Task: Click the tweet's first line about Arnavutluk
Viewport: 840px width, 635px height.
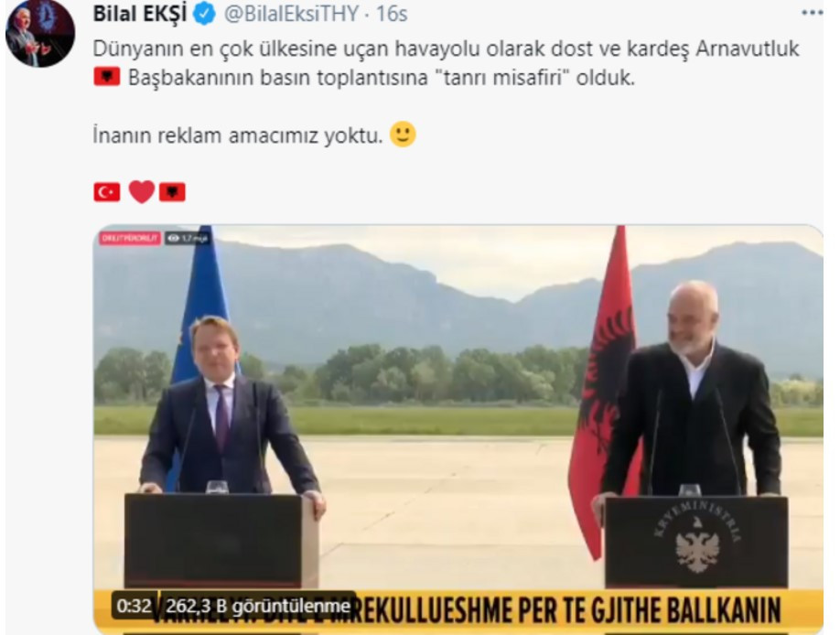Action: pos(446,48)
